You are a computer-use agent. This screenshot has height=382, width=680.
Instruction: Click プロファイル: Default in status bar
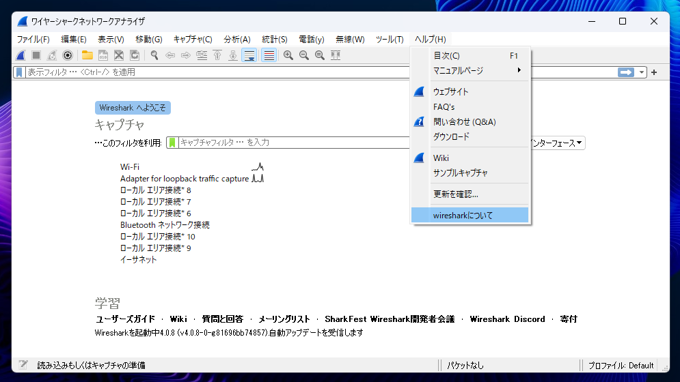click(621, 366)
